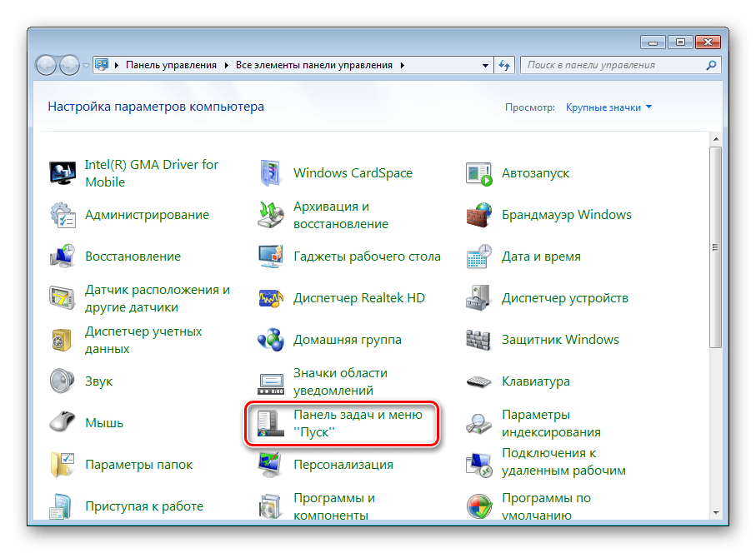This screenshot has width=756, height=553.
Task: Open the Панель задач и меню Пуск icon
Action: (x=271, y=423)
